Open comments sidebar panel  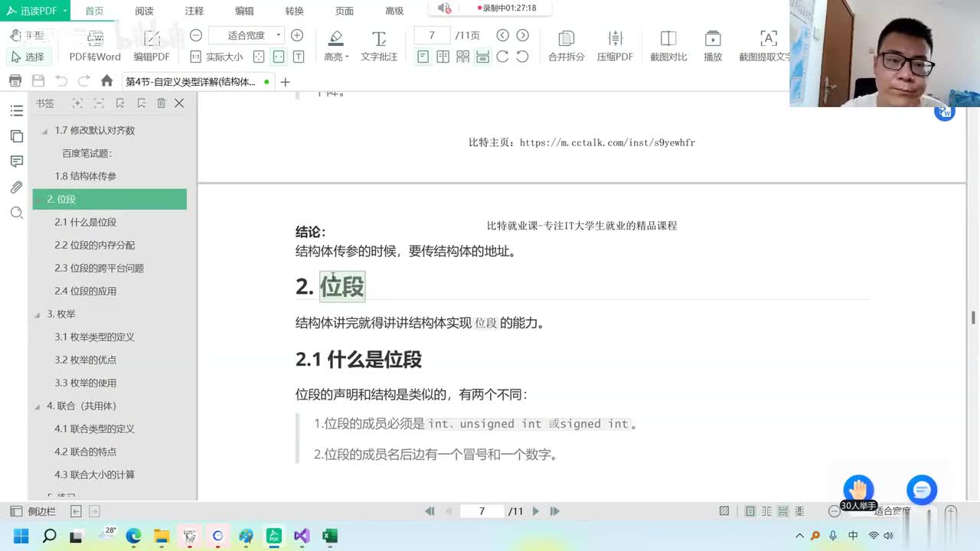(16, 161)
